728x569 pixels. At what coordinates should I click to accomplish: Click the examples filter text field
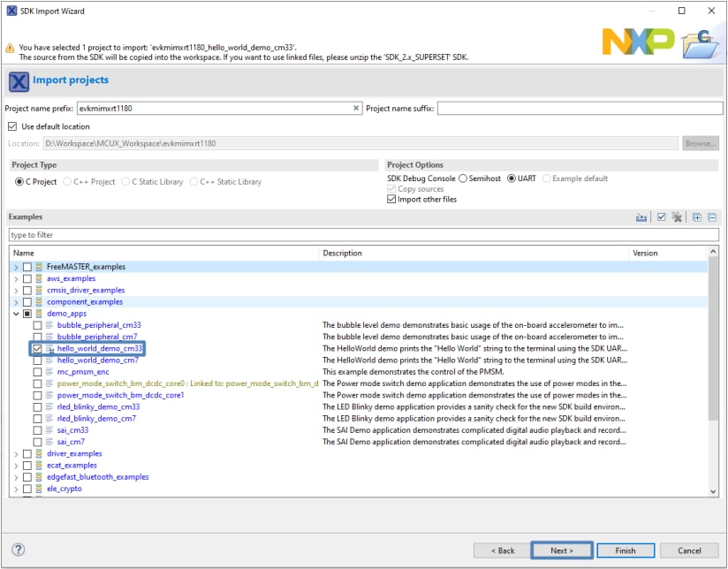[363, 235]
